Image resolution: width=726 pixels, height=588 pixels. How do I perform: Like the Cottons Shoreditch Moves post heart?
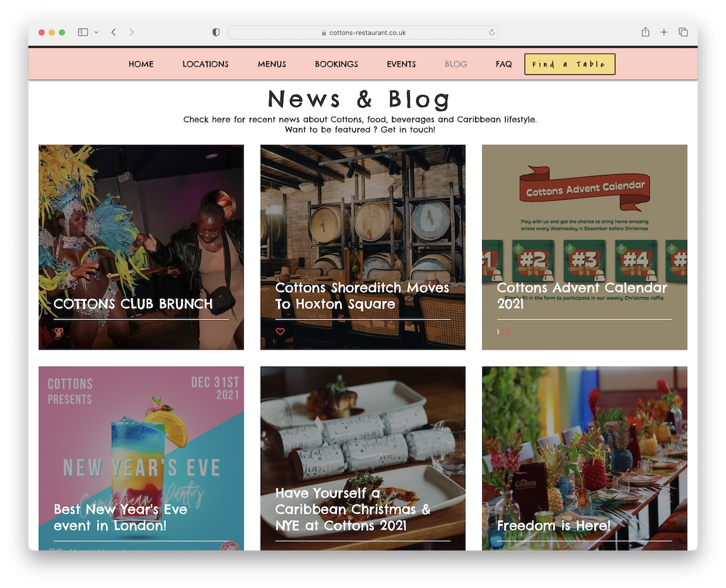[280, 332]
